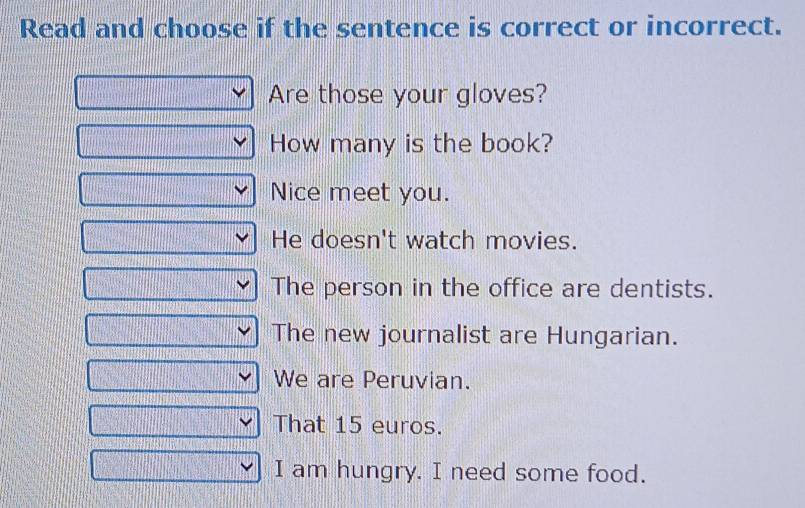The height and width of the screenshot is (508, 805).
Task: Select the sentence text 'Nice meet you.'
Action: tap(359, 191)
